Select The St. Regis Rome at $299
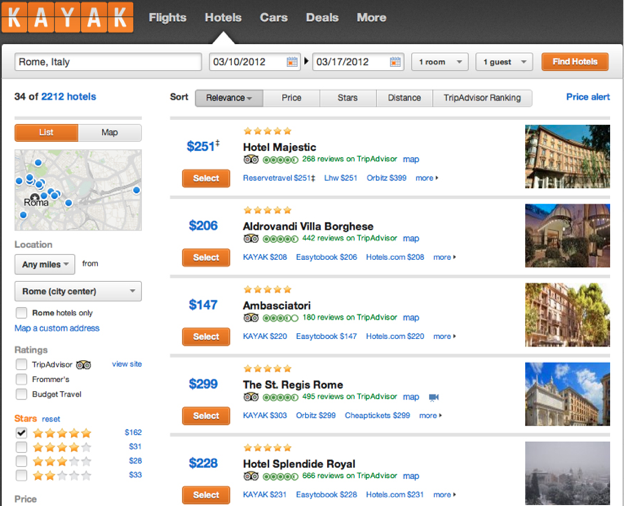This screenshot has height=506, width=624. [206, 416]
